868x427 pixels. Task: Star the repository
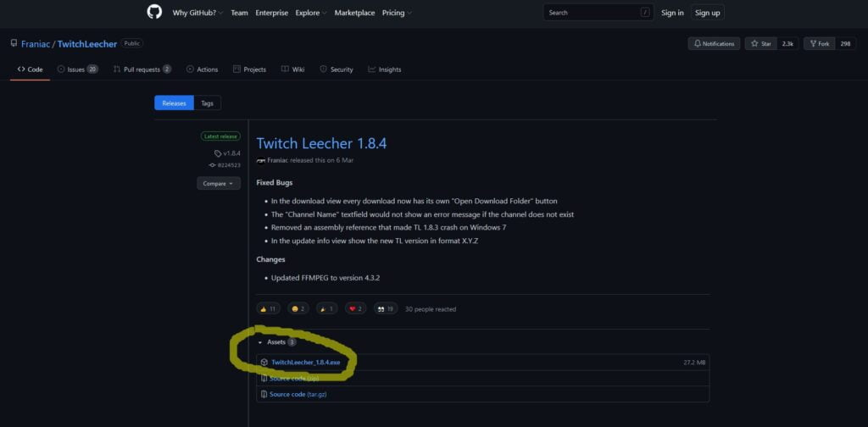[x=760, y=44]
